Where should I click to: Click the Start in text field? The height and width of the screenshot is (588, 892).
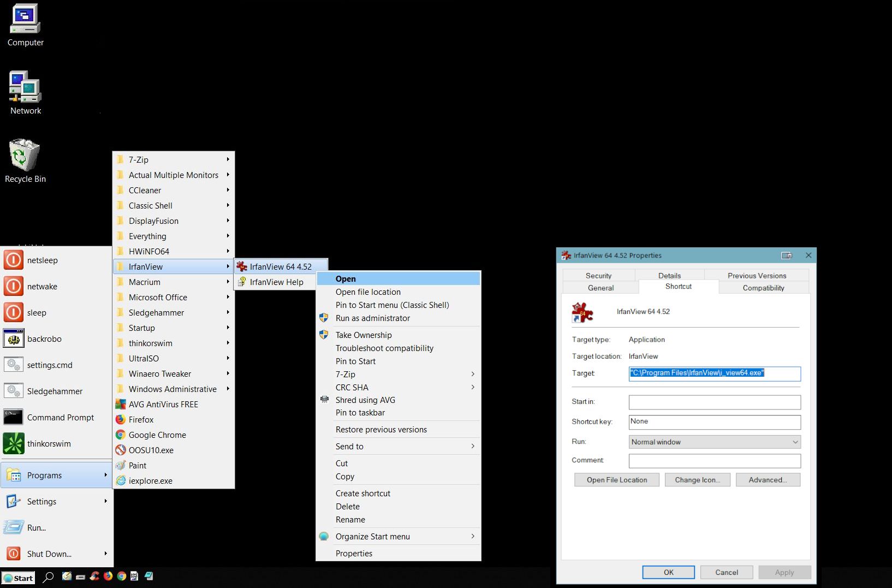point(714,402)
